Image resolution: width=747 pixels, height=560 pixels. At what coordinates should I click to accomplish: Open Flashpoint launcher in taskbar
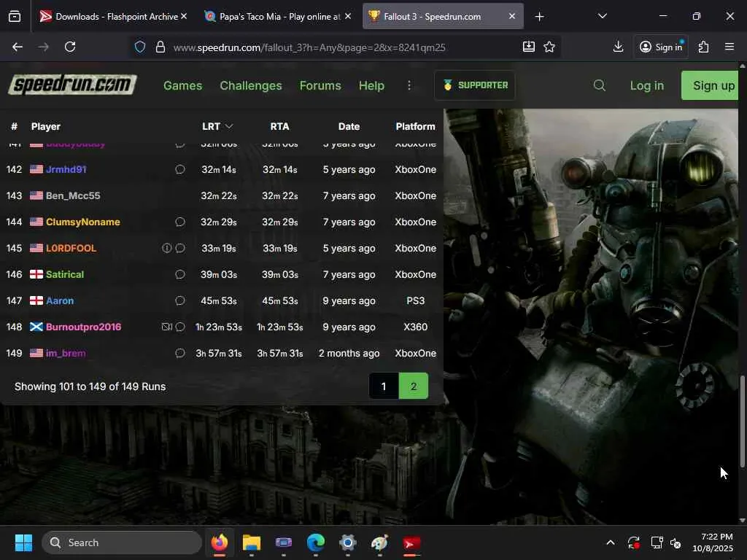411,542
